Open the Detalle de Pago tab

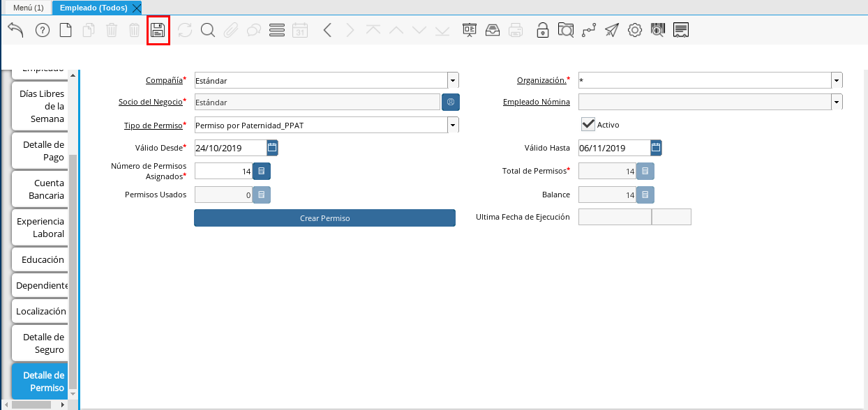40,151
